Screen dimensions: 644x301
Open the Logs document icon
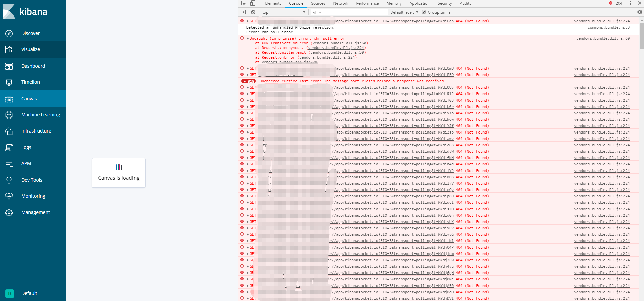point(9,147)
